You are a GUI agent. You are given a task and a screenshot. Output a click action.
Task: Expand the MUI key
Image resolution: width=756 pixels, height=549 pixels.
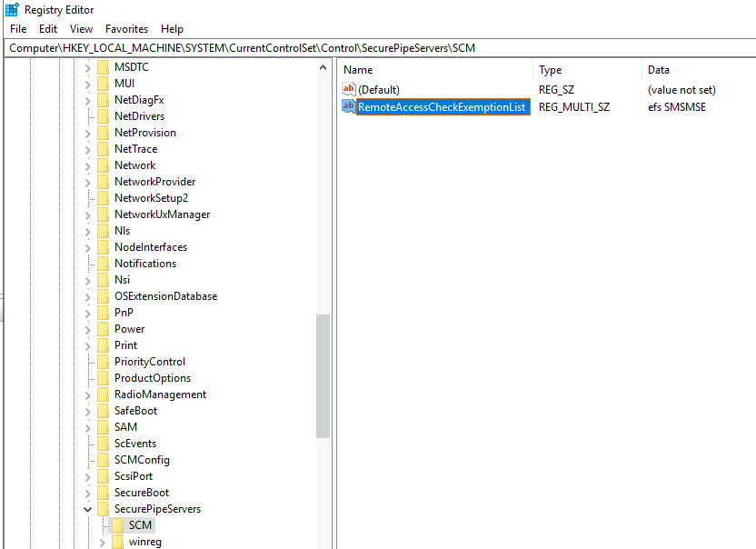(88, 85)
